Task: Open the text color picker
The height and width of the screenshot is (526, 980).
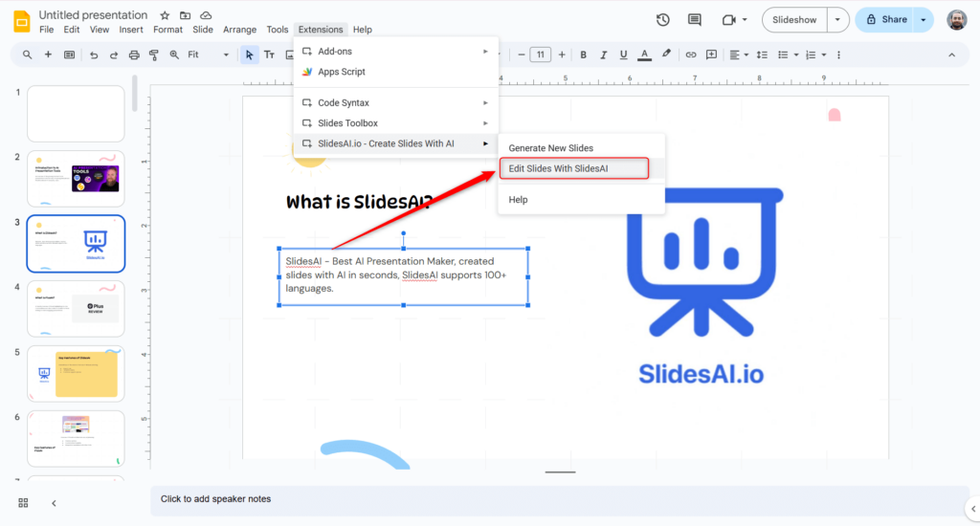Action: (644, 55)
